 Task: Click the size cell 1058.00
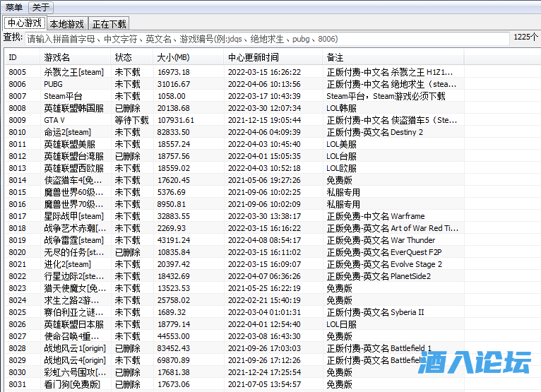[x=172, y=96]
